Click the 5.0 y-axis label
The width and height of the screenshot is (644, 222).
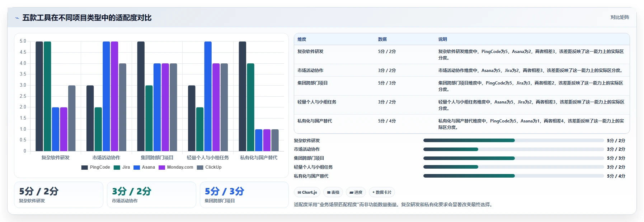[x=23, y=41]
